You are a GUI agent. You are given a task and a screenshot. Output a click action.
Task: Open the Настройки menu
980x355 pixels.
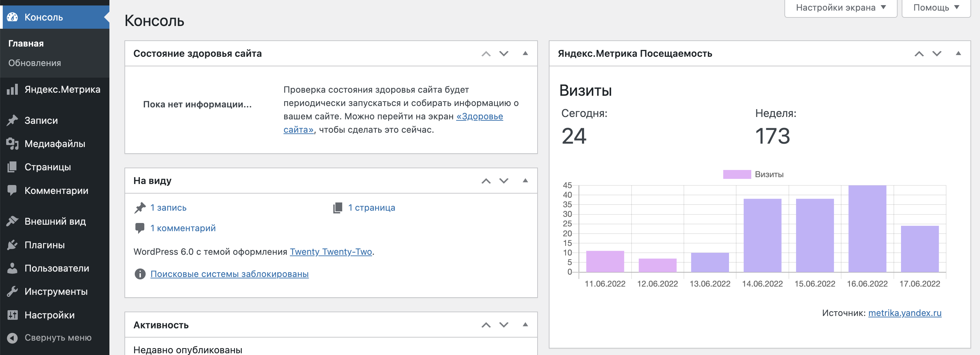tap(55, 315)
